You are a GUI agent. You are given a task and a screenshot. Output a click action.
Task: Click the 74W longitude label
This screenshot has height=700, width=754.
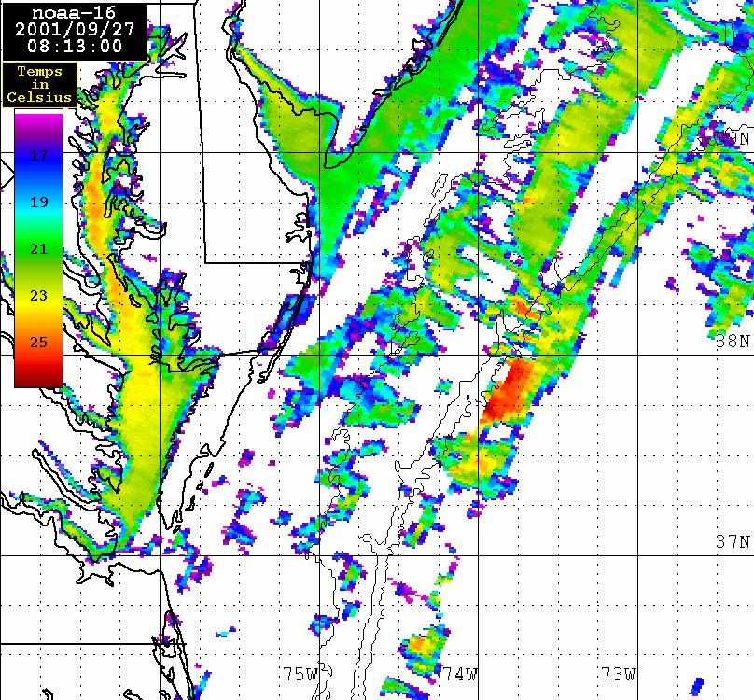coord(460,674)
